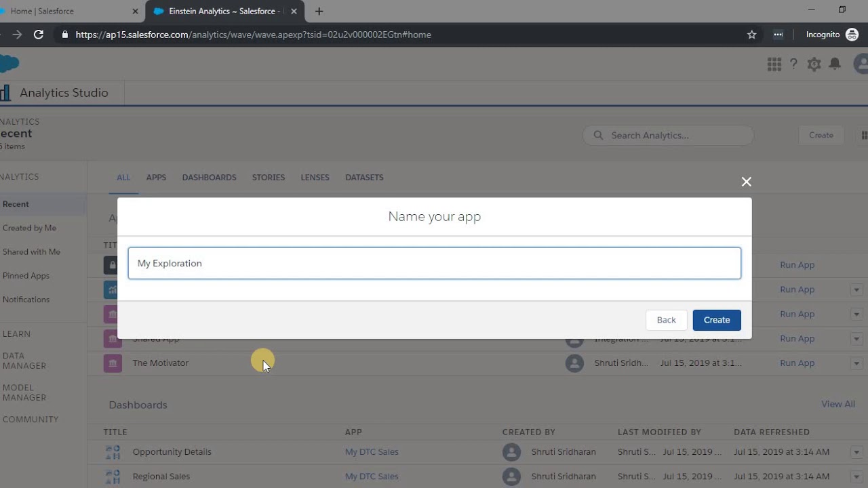
Task: Close the Name your app dialog
Action: point(747,182)
